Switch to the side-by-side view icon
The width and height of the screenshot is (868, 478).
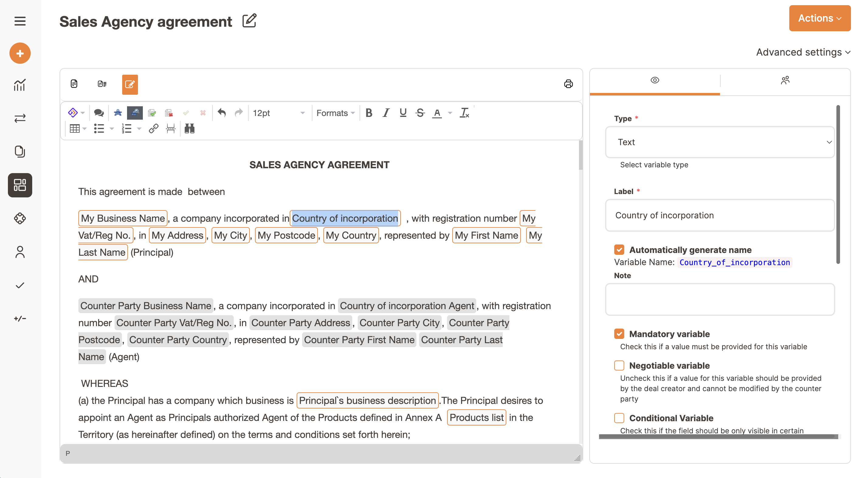[102, 84]
